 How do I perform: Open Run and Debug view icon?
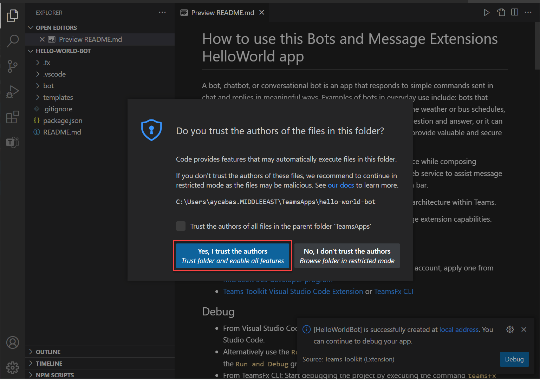[x=13, y=92]
